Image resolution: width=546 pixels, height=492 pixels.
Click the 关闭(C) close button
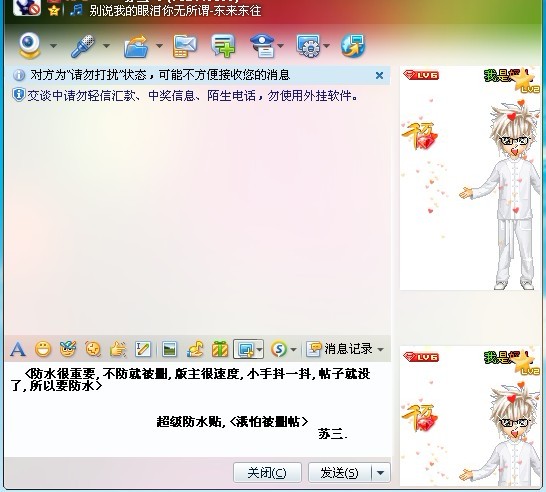267,473
